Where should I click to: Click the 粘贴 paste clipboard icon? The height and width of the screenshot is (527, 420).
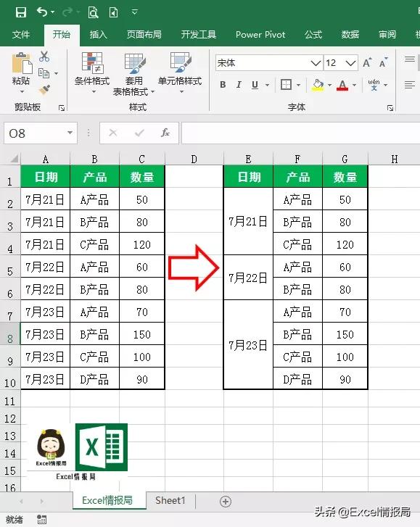click(22, 63)
